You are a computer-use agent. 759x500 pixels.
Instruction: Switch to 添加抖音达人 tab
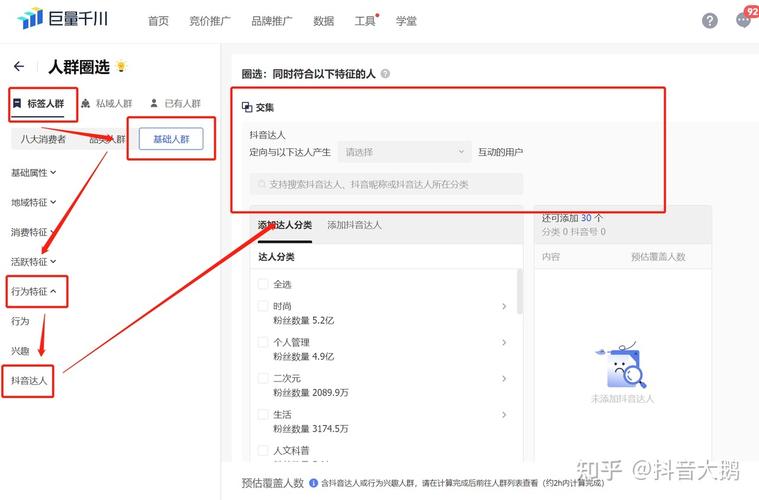tap(354, 225)
